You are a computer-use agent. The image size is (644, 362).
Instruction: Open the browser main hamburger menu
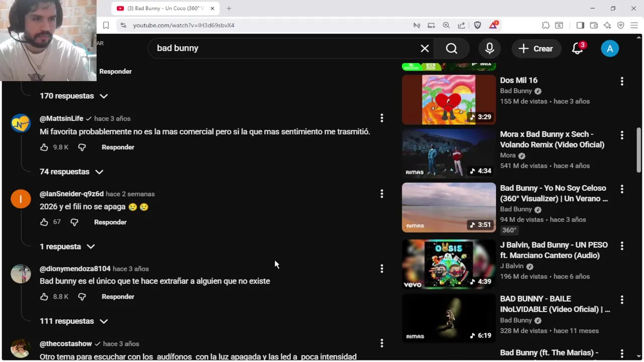[634, 25]
